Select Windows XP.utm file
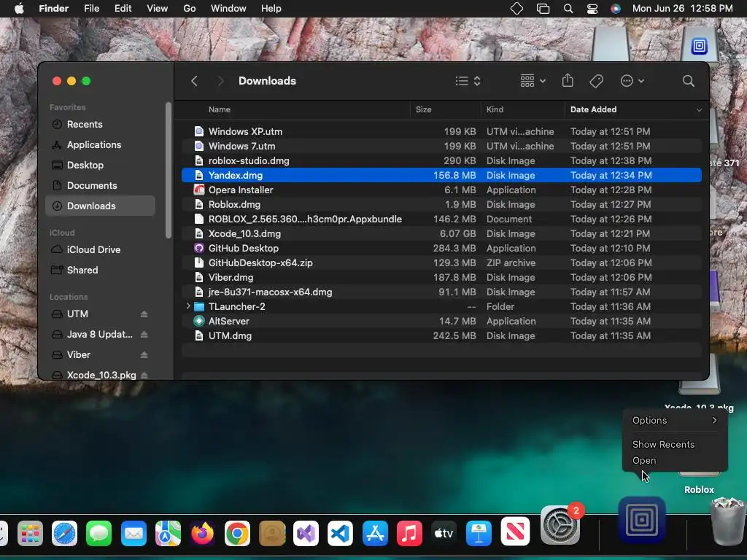 click(441, 131)
